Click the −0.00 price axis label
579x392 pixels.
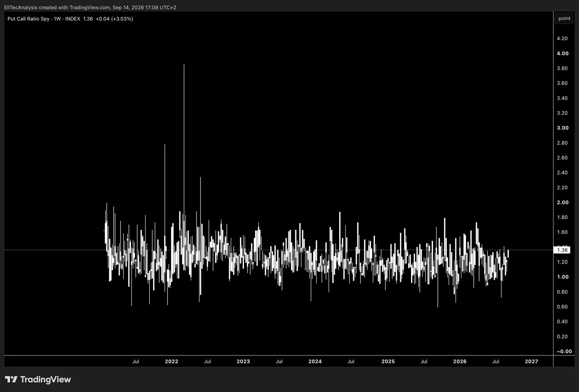pyautogui.click(x=564, y=351)
